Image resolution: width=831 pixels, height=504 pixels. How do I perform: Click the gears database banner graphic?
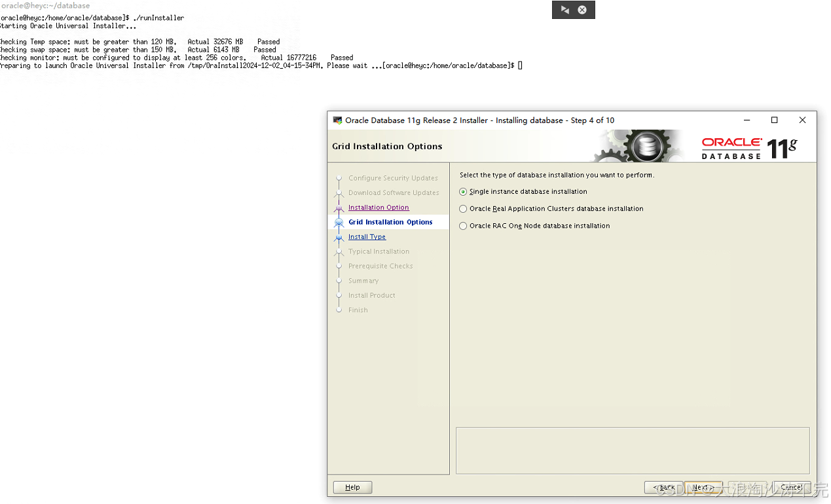pyautogui.click(x=639, y=146)
